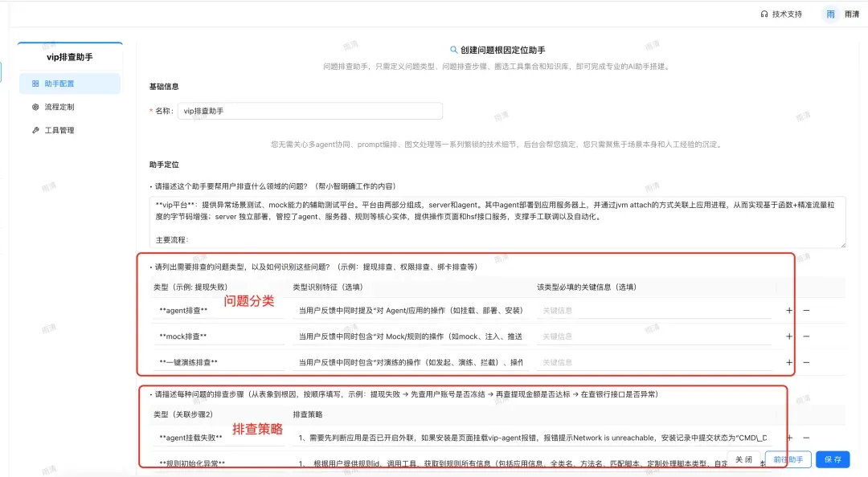Click the 创建问题根因定位助手 page title
868x477 pixels.
click(502, 50)
